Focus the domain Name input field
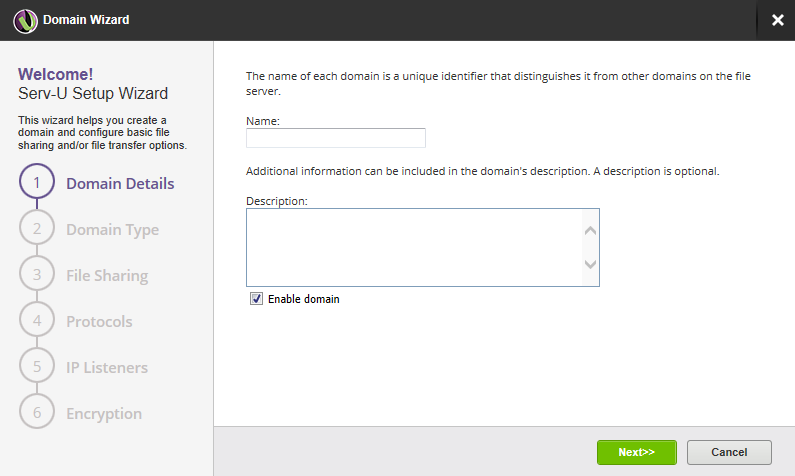This screenshot has height=476, width=795. [336, 138]
